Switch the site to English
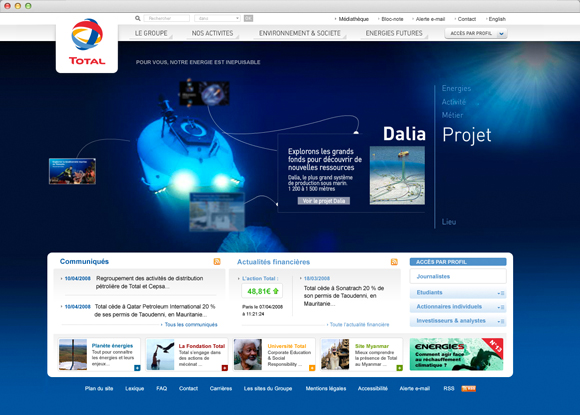The width and height of the screenshot is (580, 415). coord(497,19)
